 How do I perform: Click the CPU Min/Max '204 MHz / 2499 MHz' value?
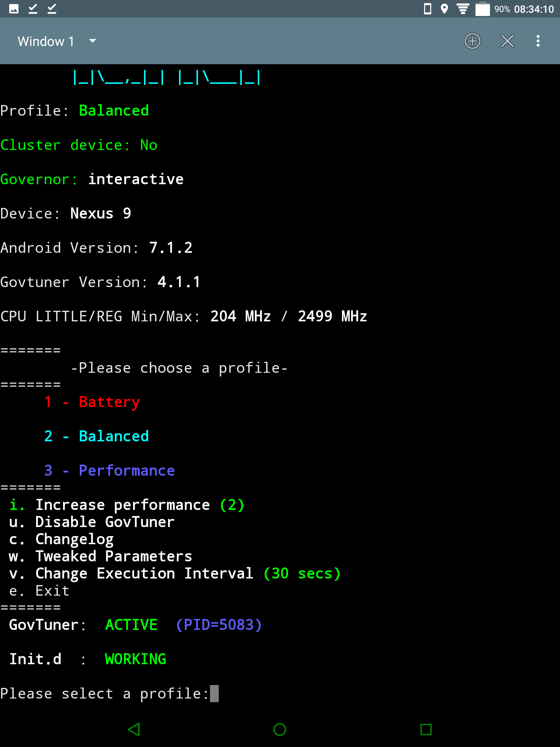pos(288,316)
